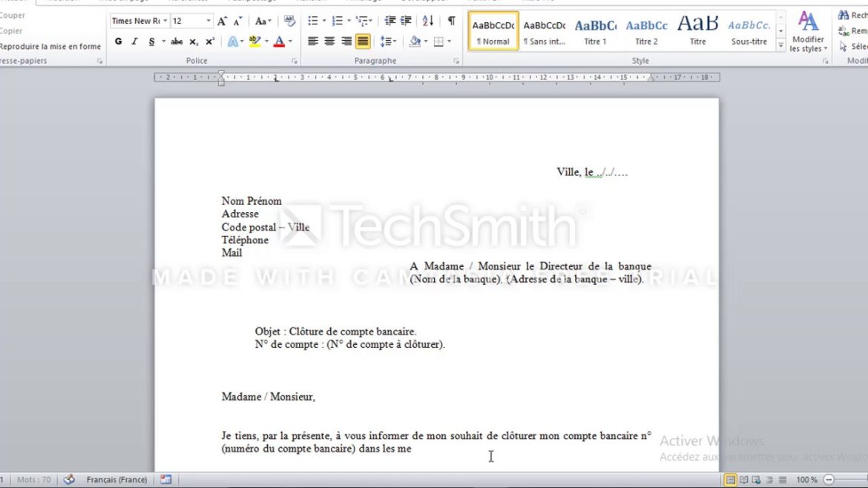Click the sort A-Z button
Image resolution: width=868 pixels, height=488 pixels.
[428, 21]
